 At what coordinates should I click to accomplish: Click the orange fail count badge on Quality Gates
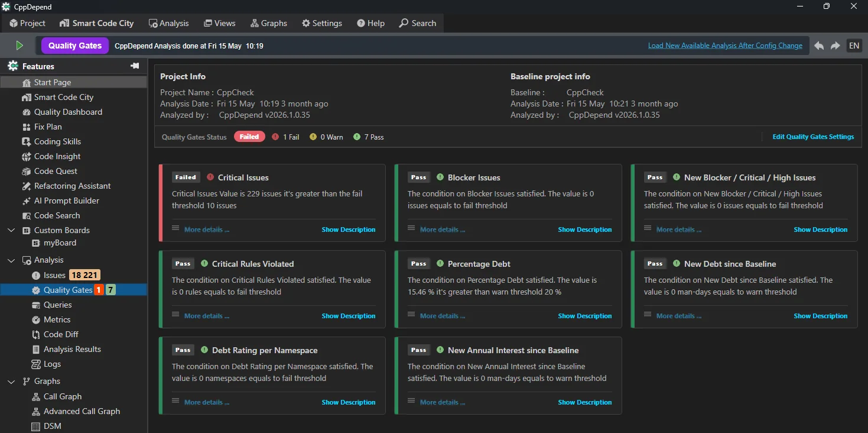point(99,290)
